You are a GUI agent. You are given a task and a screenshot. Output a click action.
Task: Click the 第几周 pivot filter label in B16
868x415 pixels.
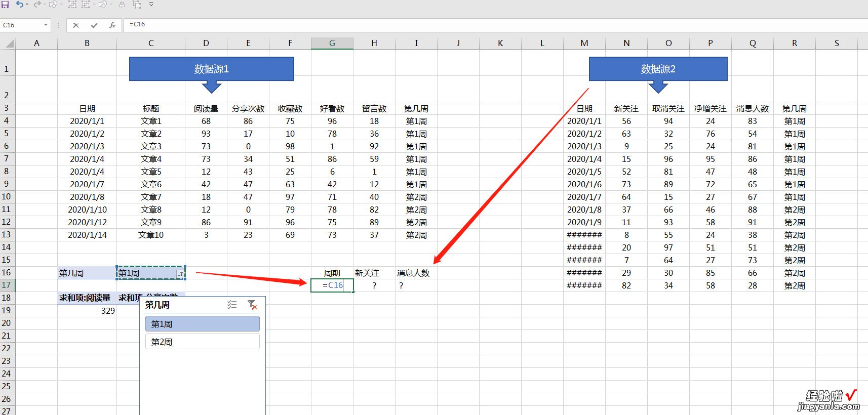tap(87, 273)
